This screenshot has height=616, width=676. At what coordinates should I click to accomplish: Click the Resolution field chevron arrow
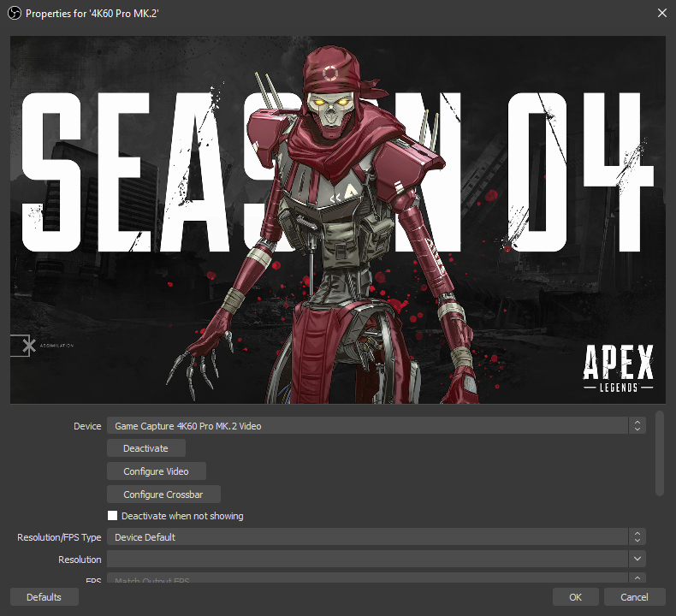click(x=637, y=560)
